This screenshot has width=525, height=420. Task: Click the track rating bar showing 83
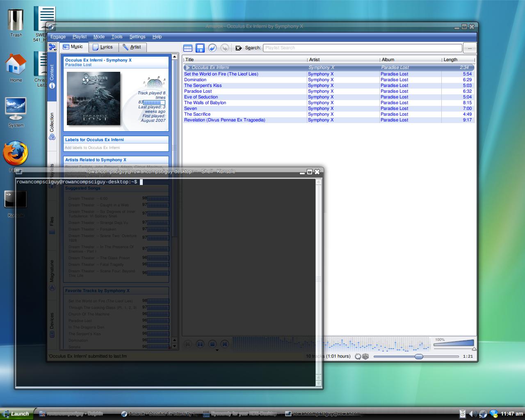click(x=154, y=103)
